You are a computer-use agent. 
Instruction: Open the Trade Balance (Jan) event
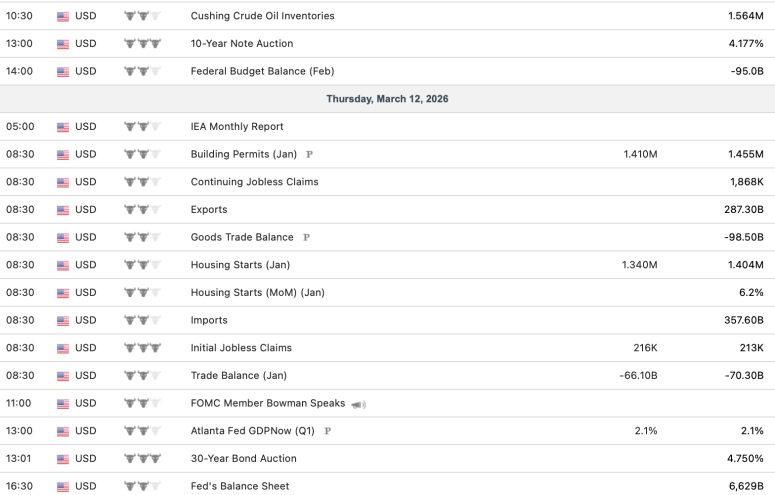238,376
